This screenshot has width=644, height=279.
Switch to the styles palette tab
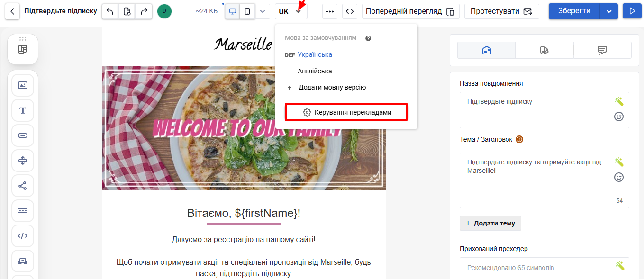click(544, 50)
